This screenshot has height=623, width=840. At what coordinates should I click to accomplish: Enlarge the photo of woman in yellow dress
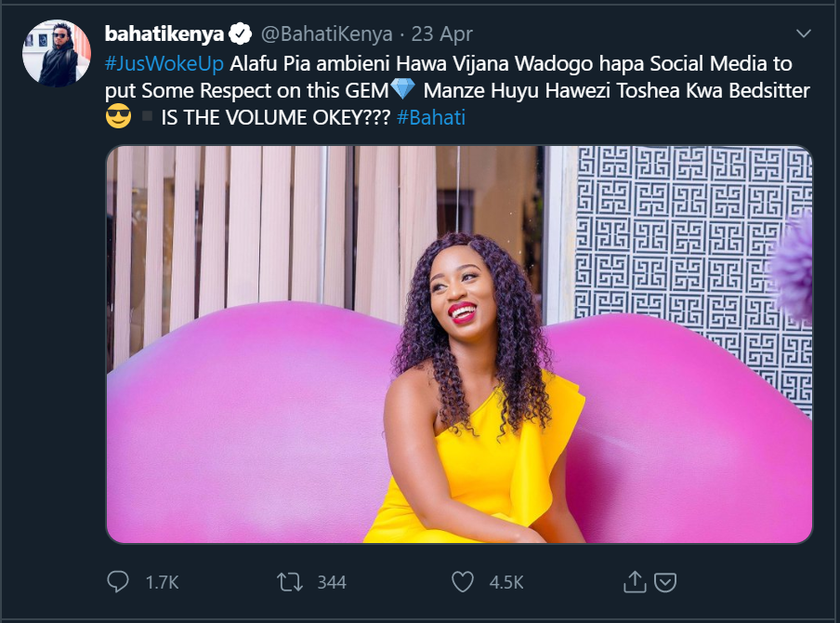459,344
